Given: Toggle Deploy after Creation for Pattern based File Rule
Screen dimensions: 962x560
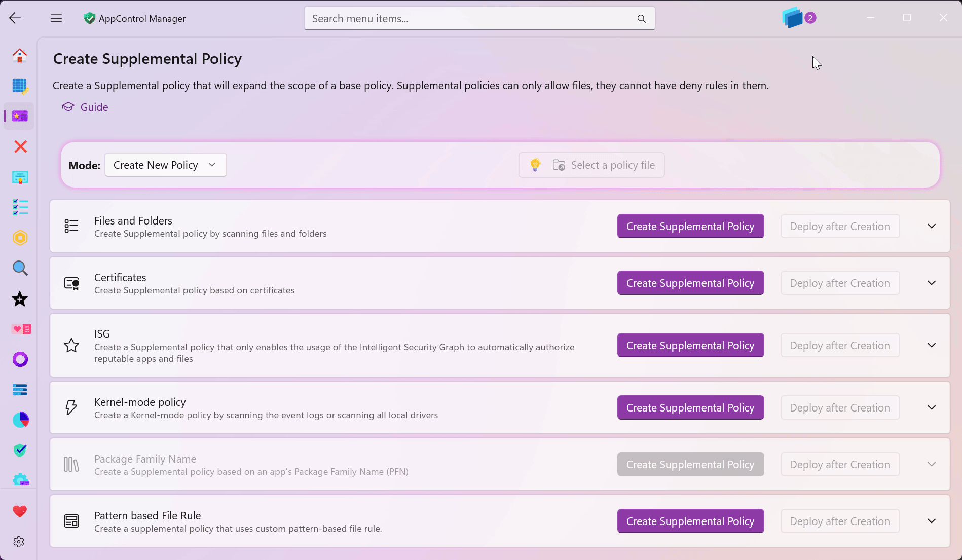Looking at the screenshot, I should click(840, 521).
